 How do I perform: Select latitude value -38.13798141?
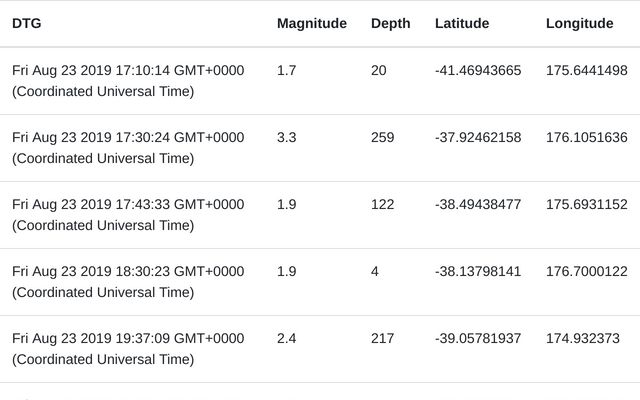click(478, 272)
